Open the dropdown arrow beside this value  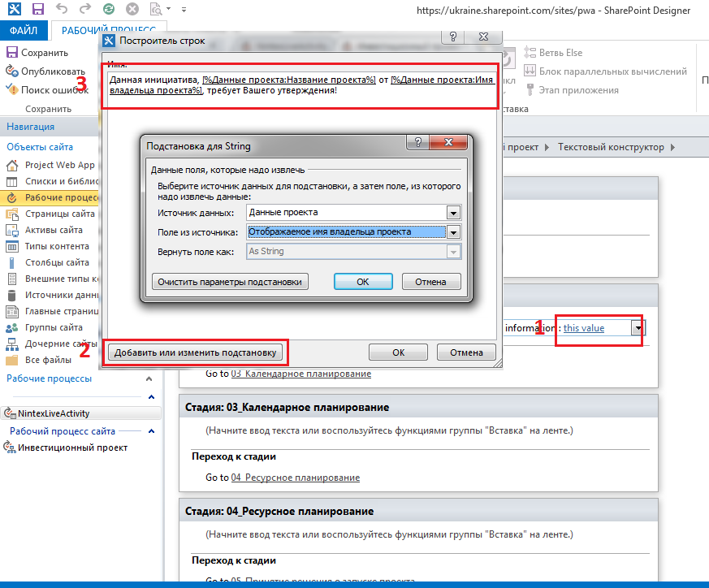[x=638, y=328]
